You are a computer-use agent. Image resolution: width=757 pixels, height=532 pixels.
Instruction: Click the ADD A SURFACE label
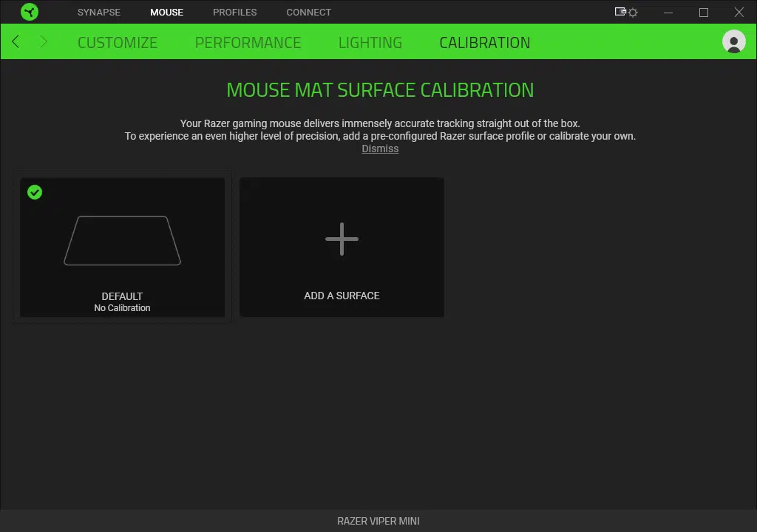click(x=342, y=296)
